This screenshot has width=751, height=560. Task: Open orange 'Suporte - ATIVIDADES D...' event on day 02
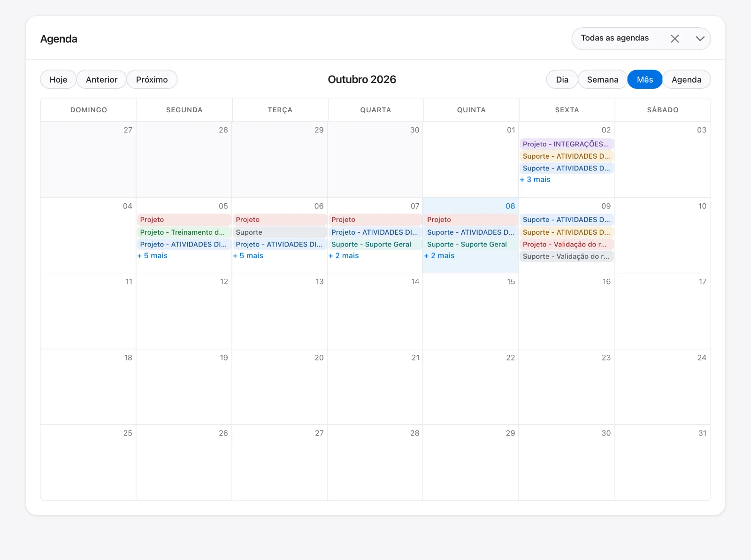[567, 156]
